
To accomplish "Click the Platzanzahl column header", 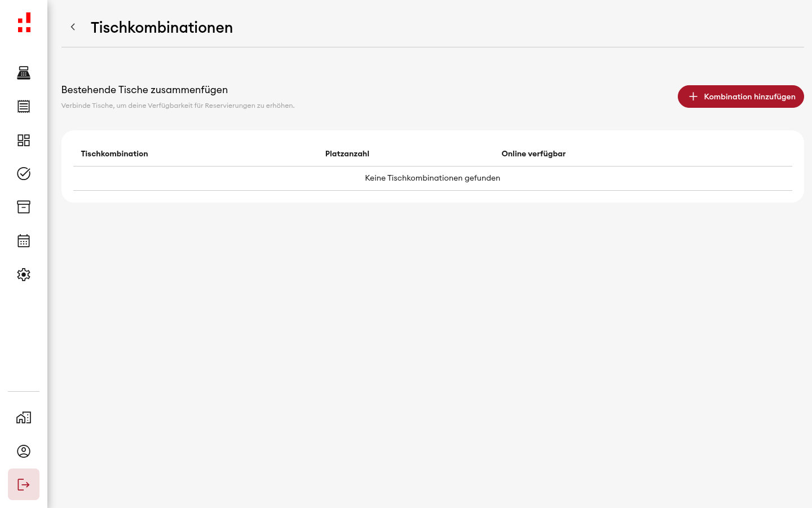I will click(347, 154).
